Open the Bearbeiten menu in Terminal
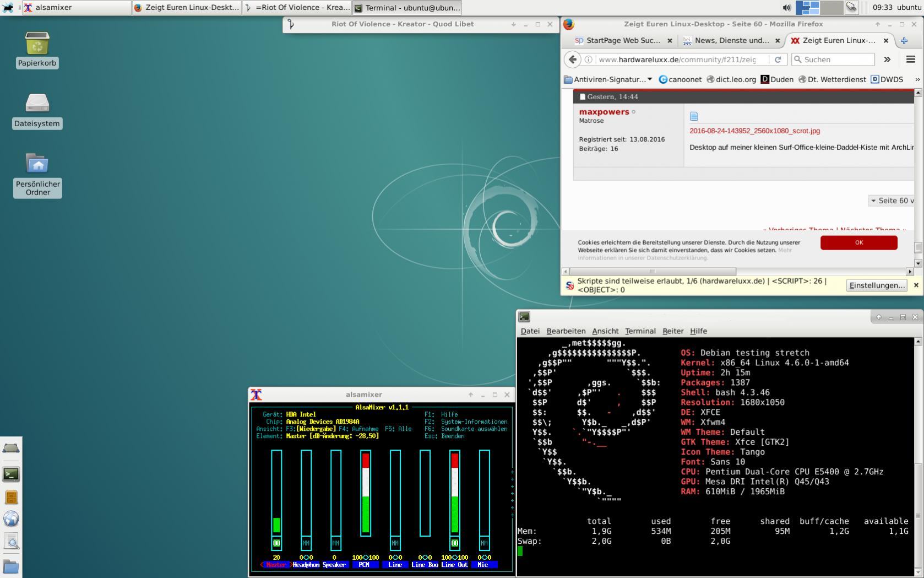 click(566, 331)
